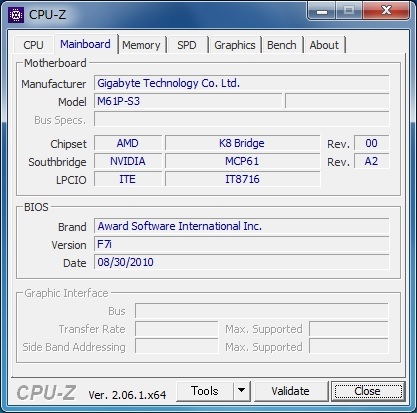The width and height of the screenshot is (417, 413).
Task: Click the Manufacturer field showing Gigabyte Technology
Action: (241, 83)
